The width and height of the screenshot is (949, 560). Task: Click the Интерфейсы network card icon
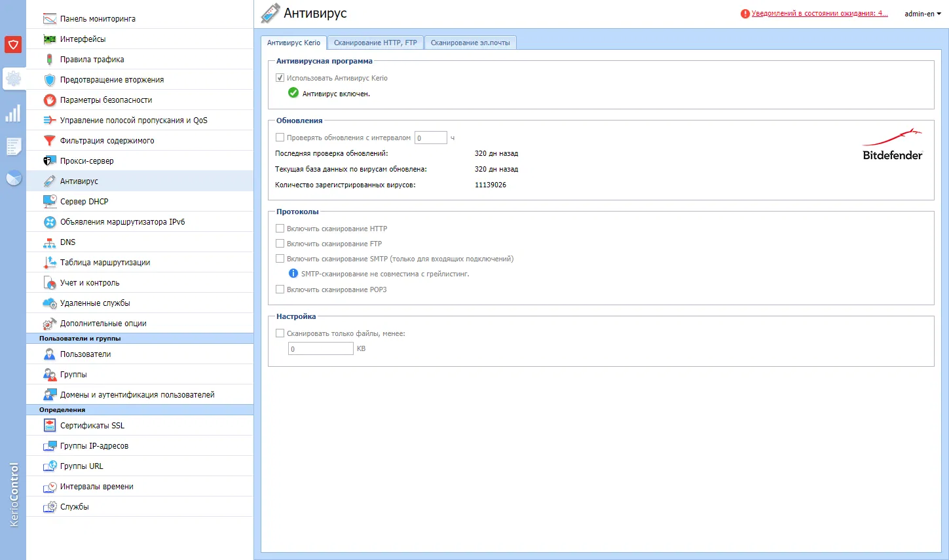[50, 39]
